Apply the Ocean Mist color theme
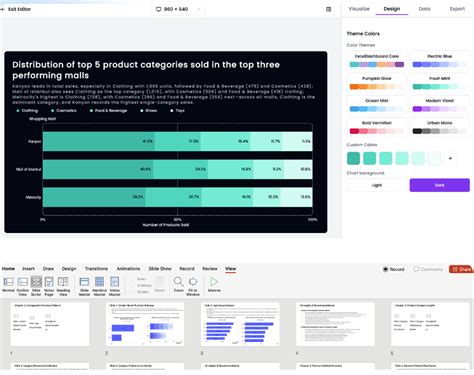The height and width of the screenshot is (375, 474). click(377, 105)
